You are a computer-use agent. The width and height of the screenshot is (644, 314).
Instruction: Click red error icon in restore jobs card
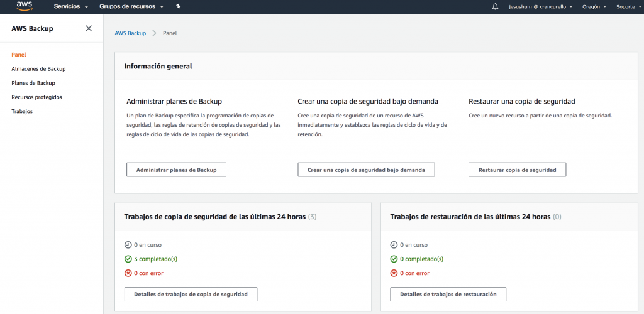(x=394, y=273)
